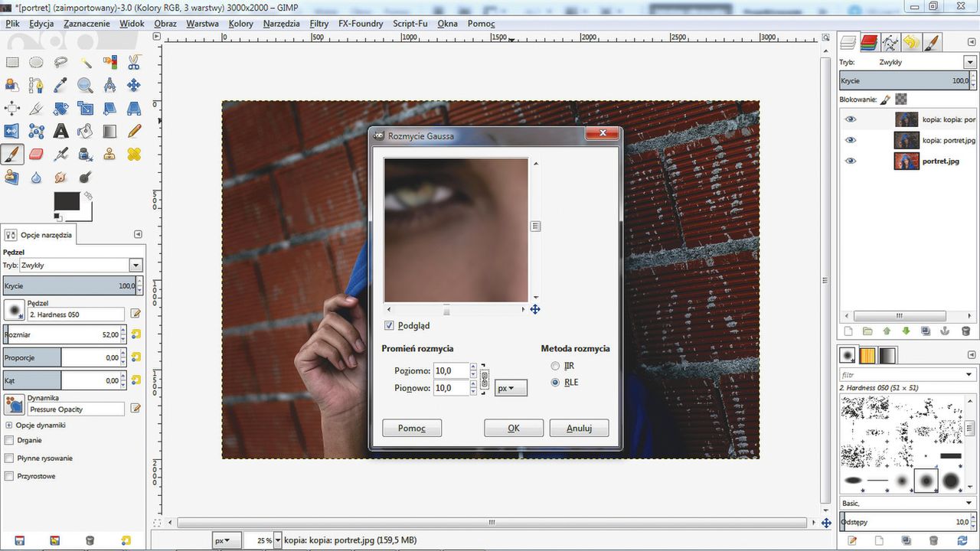Switch to the Undo History tab
Viewport: 980px width, 551px height.
tap(910, 42)
